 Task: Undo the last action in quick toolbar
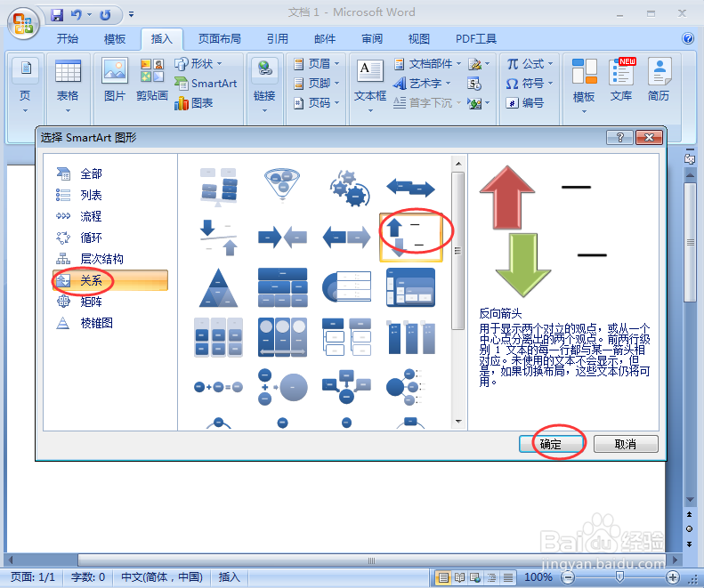(76, 15)
